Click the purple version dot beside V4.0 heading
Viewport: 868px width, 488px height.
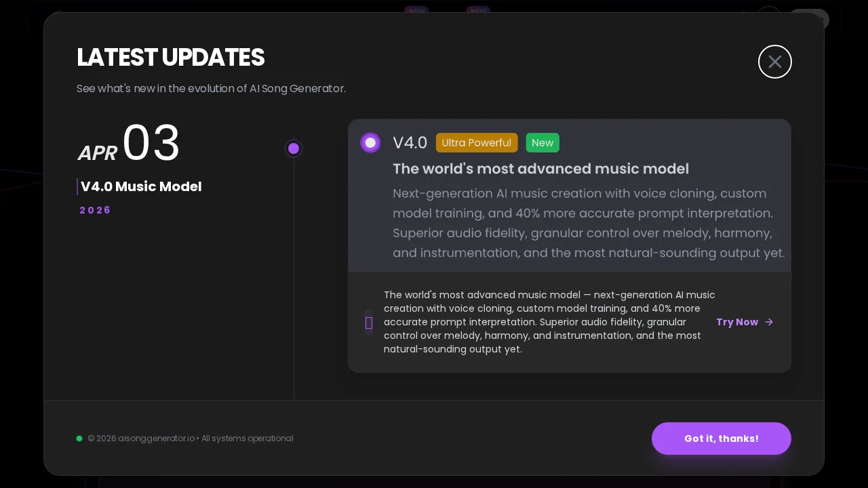370,142
